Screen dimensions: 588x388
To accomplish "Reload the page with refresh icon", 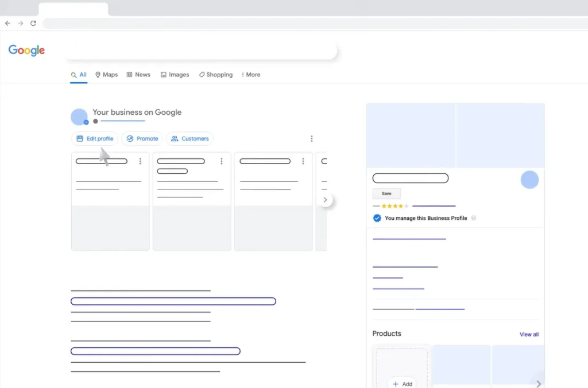I will [x=33, y=23].
